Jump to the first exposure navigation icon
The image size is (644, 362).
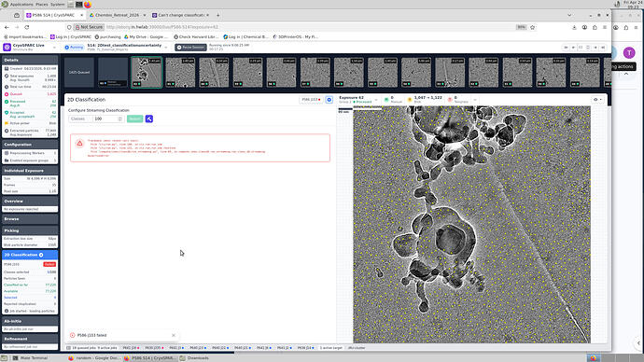[x=566, y=48]
